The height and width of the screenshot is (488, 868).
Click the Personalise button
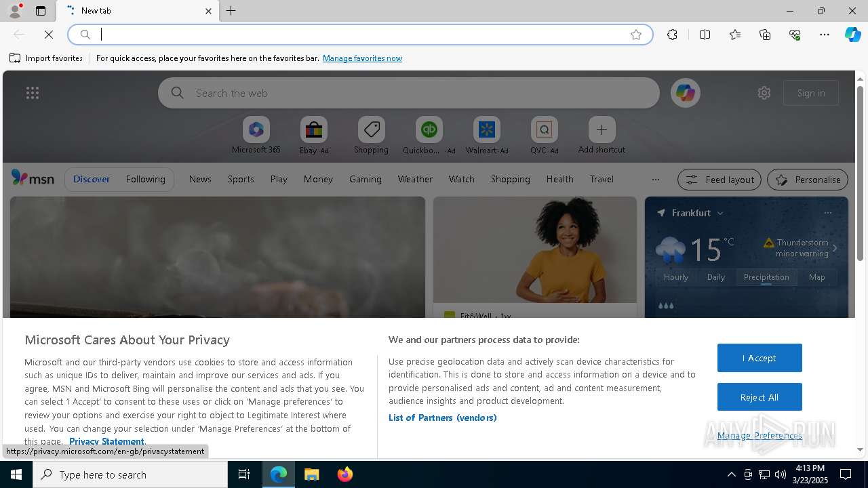point(808,180)
